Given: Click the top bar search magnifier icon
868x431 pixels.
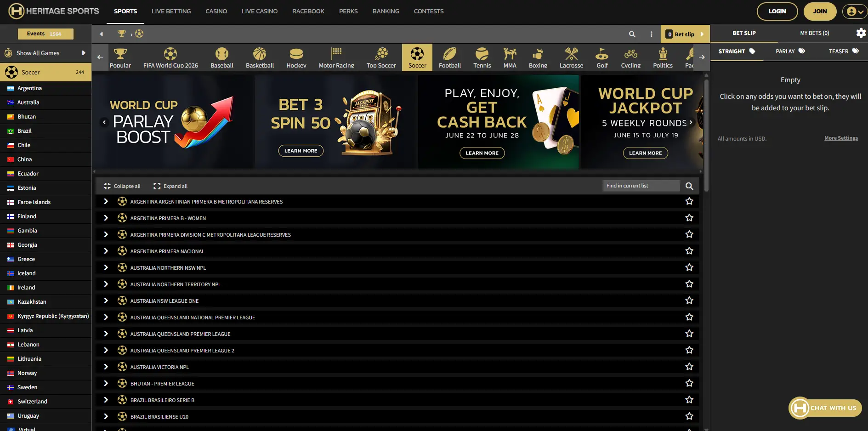Looking at the screenshot, I should coord(632,34).
